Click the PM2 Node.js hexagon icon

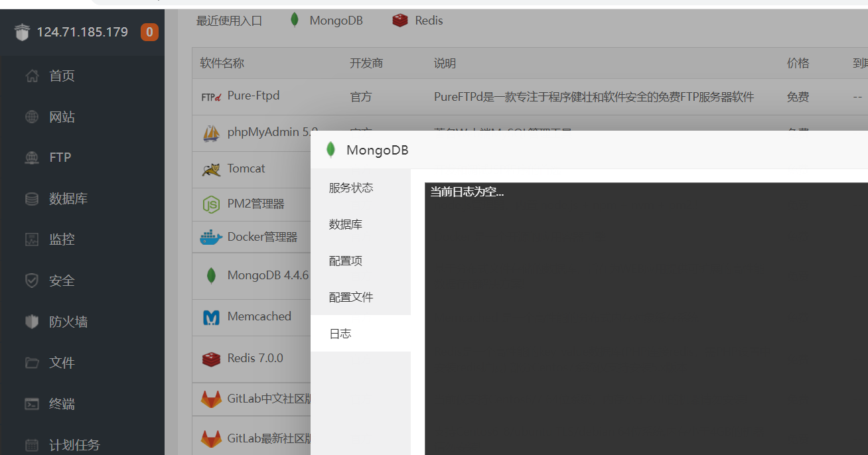pyautogui.click(x=211, y=205)
